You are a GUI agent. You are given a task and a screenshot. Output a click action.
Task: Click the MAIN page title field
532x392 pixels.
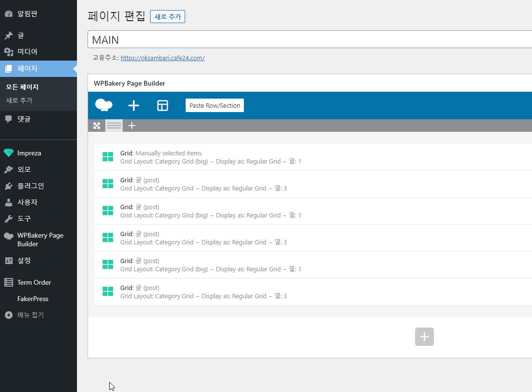(x=310, y=40)
